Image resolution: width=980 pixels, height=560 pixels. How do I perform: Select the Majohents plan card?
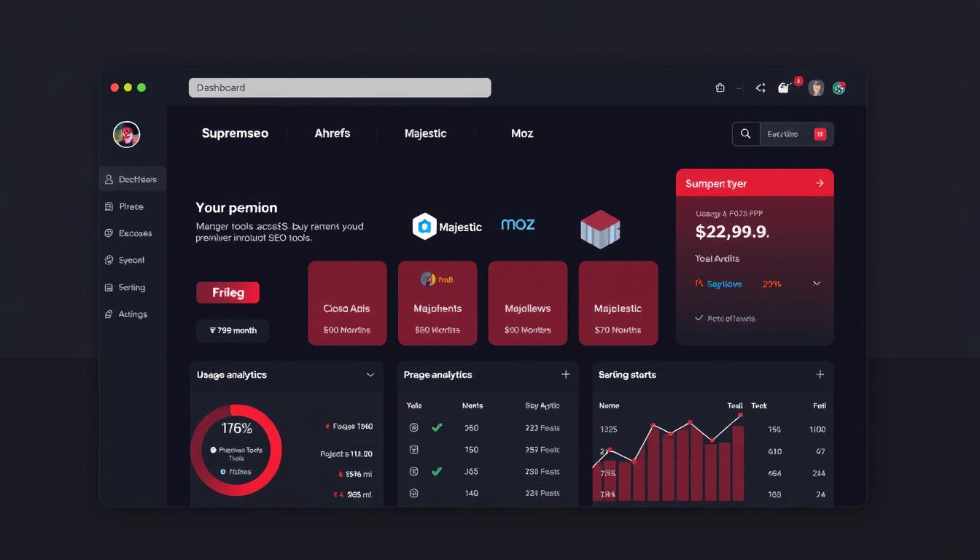(437, 303)
